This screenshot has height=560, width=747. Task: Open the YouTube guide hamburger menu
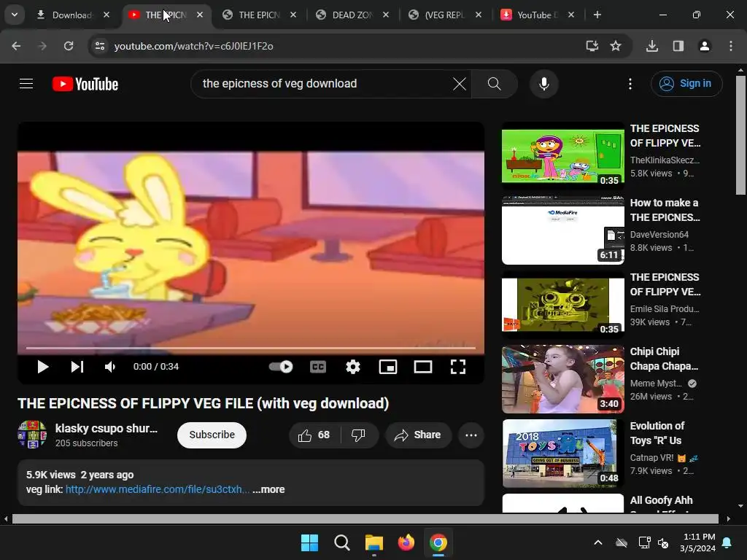pyautogui.click(x=26, y=84)
